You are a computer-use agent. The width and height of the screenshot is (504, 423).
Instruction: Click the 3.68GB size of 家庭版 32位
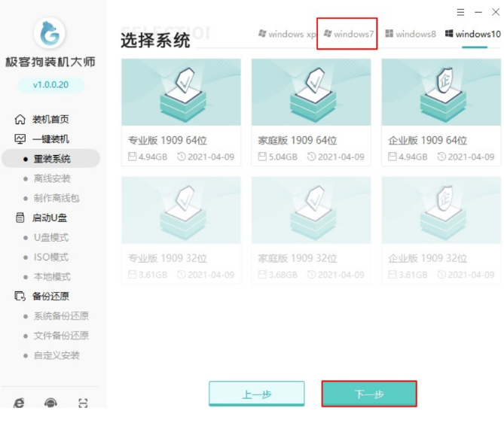coord(283,275)
